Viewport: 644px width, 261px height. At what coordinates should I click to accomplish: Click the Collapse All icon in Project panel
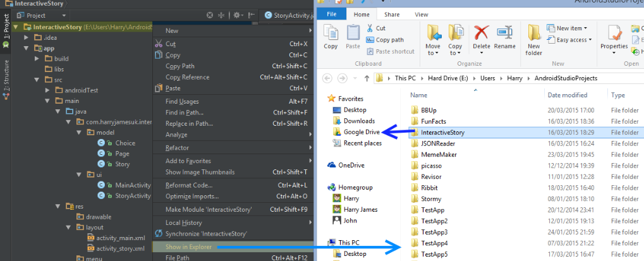pyautogui.click(x=221, y=15)
